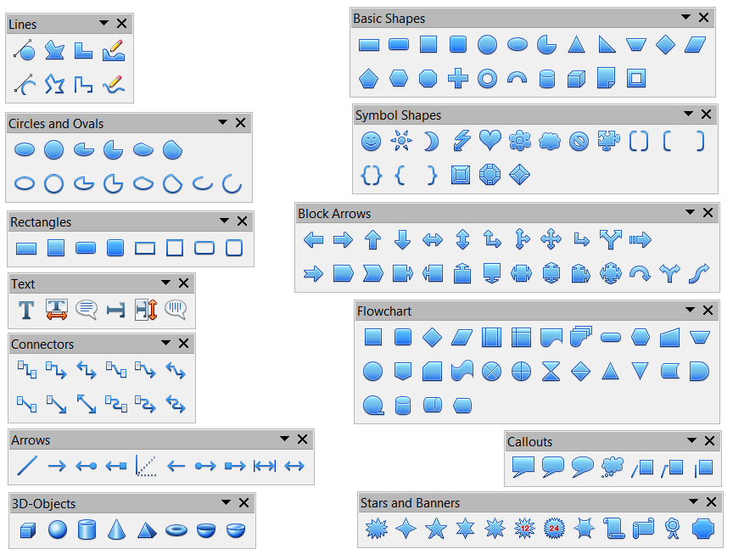Select the cylinder in 3D-Objects
The height and width of the screenshot is (560, 733).
pyautogui.click(x=87, y=530)
